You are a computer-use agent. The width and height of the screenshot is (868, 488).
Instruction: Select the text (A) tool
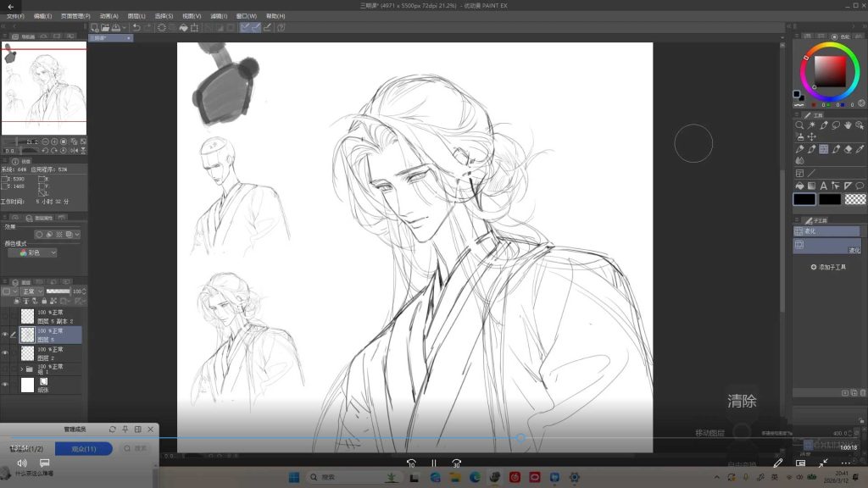tap(823, 186)
